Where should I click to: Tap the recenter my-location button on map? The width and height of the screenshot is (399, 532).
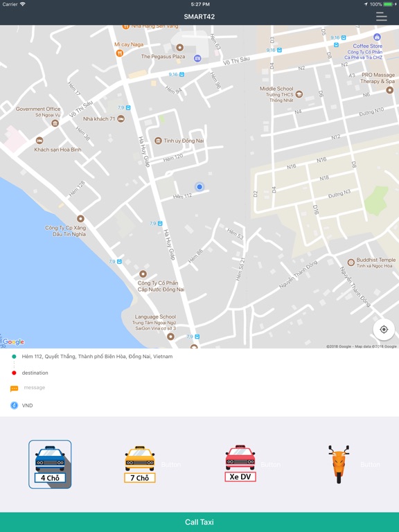[384, 330]
